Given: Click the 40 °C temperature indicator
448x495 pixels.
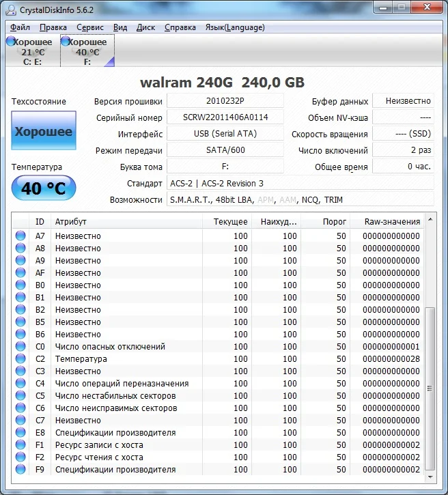Looking at the screenshot, I should pos(44,188).
